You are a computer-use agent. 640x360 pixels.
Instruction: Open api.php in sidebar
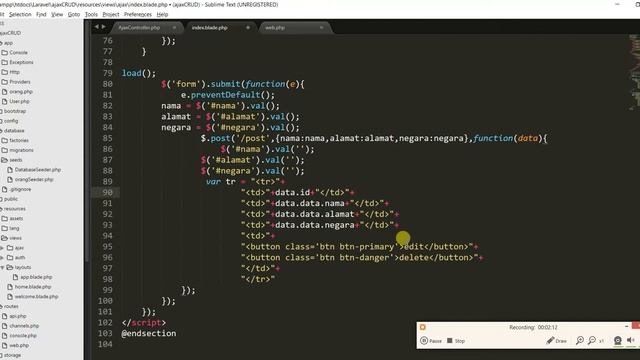(14, 316)
